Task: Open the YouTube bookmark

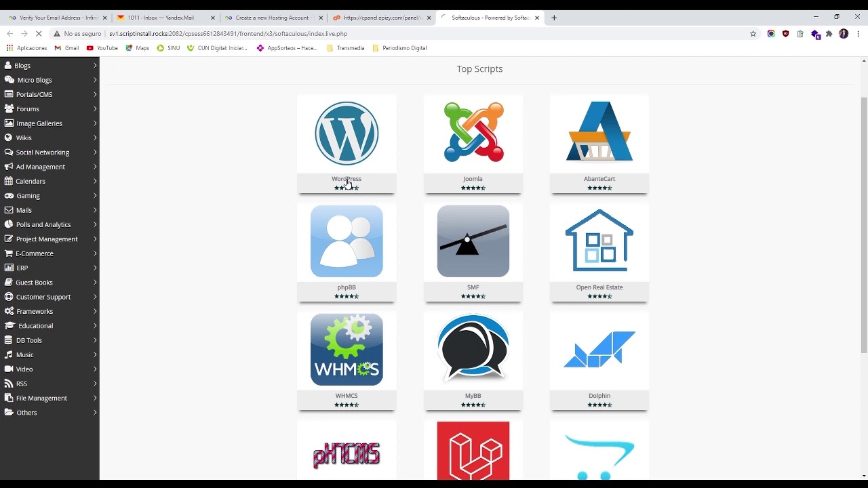Action: (102, 48)
